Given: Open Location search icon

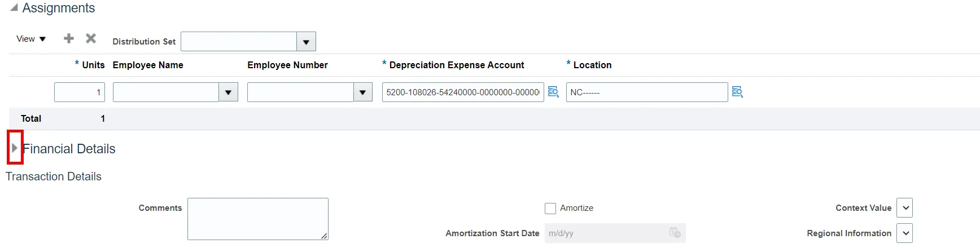Looking at the screenshot, I should click(737, 92).
